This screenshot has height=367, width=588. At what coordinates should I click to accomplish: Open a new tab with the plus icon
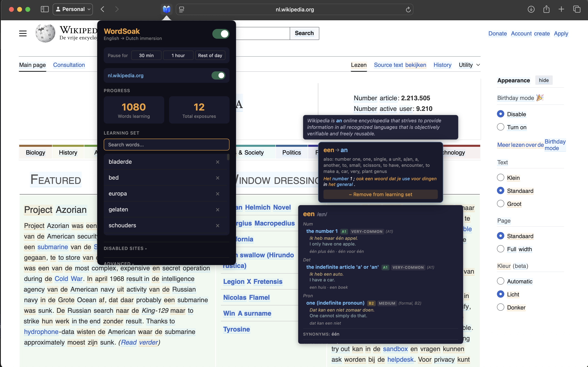click(x=561, y=9)
